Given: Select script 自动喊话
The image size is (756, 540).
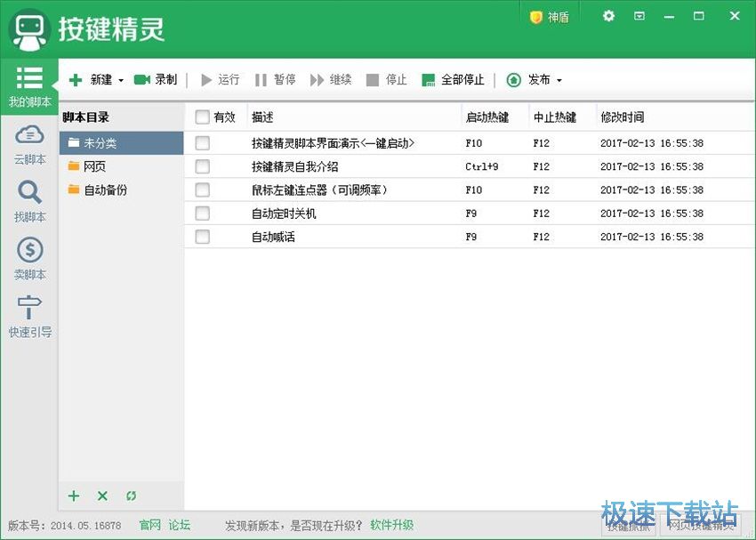Looking at the screenshot, I should (x=273, y=237).
